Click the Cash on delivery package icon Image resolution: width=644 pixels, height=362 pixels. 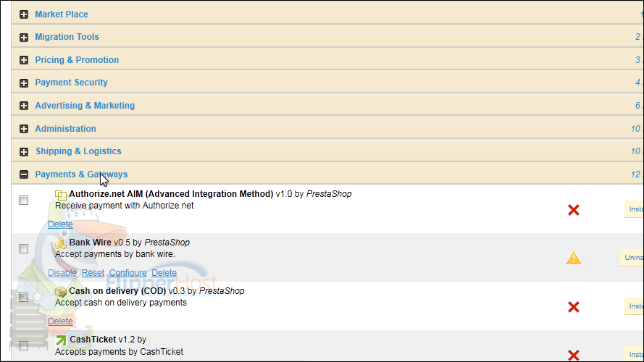[61, 292]
